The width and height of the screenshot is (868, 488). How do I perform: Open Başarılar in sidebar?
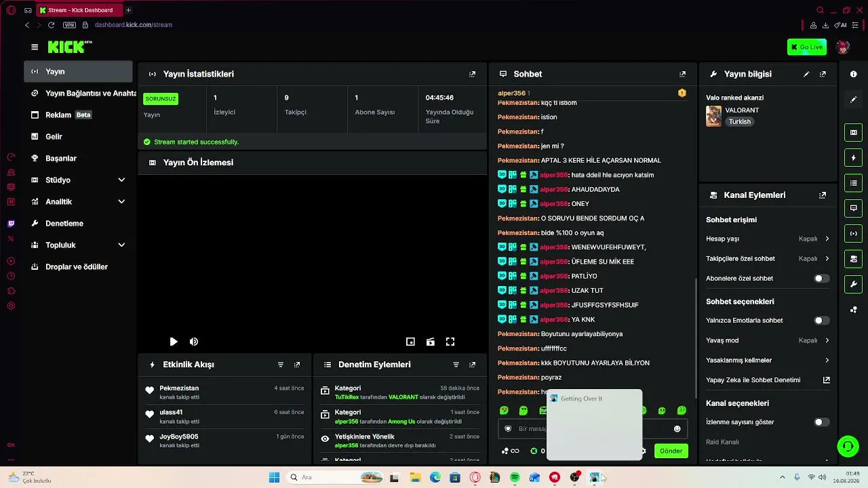tap(78, 159)
